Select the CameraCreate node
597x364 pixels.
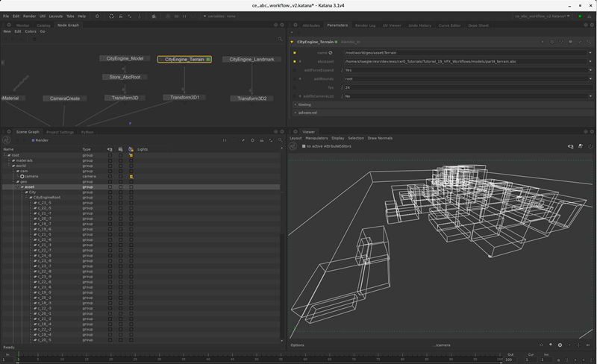(65, 98)
